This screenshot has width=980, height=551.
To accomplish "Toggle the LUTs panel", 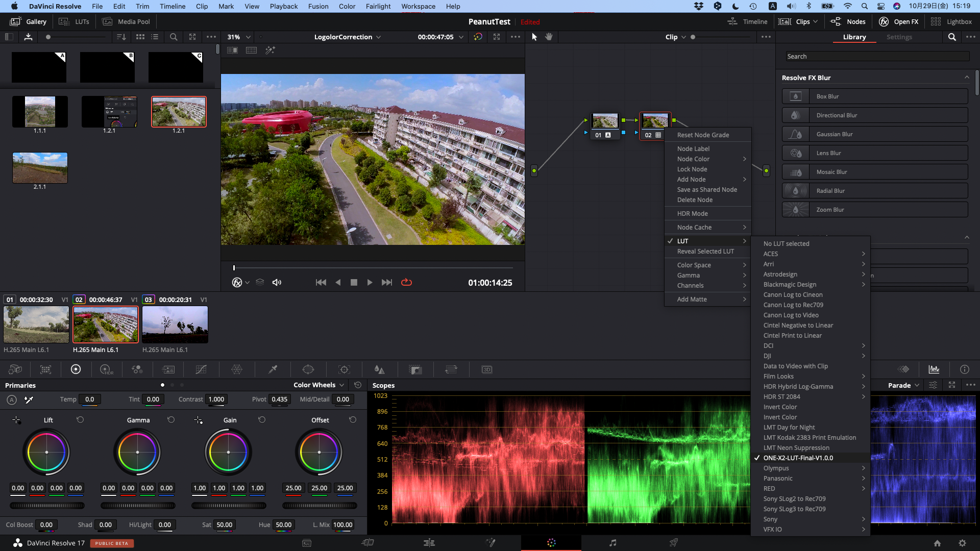I will click(74, 21).
